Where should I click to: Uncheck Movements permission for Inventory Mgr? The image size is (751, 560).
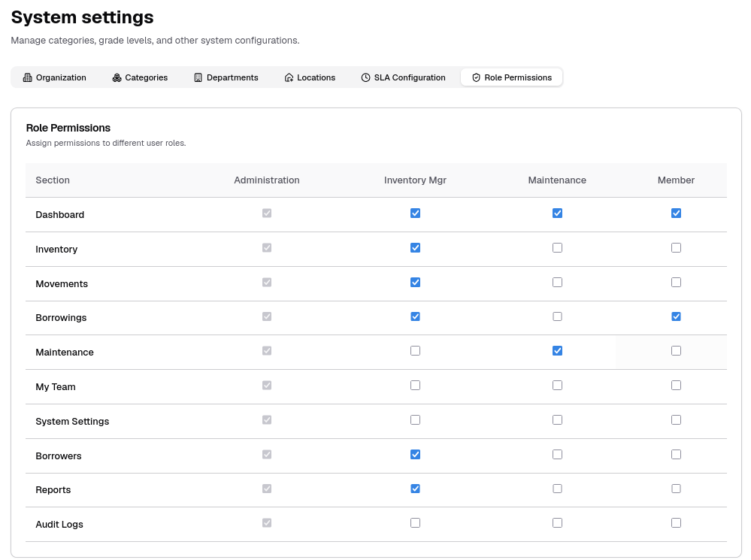415,282
